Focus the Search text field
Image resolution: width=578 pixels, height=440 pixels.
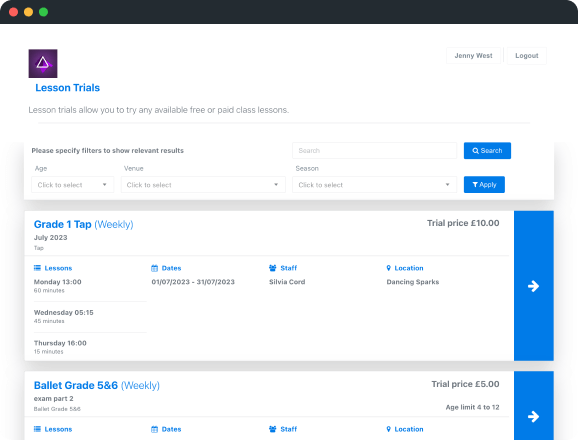coord(375,150)
